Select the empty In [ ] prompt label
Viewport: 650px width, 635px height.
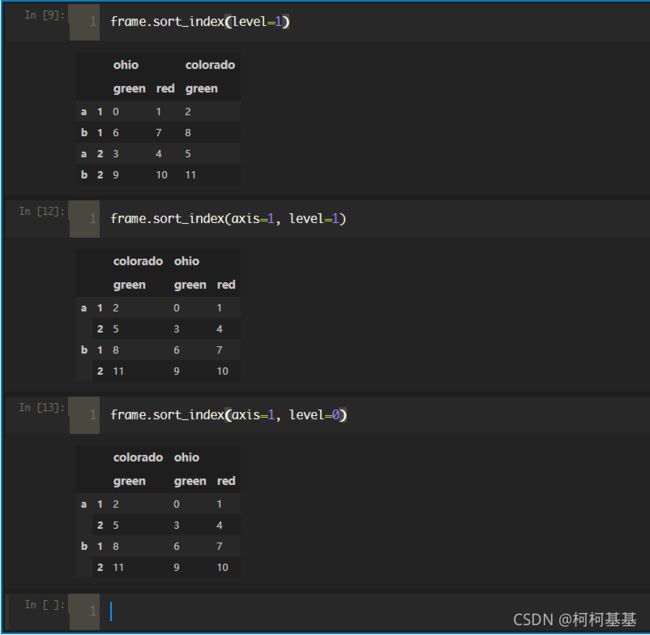[44, 605]
